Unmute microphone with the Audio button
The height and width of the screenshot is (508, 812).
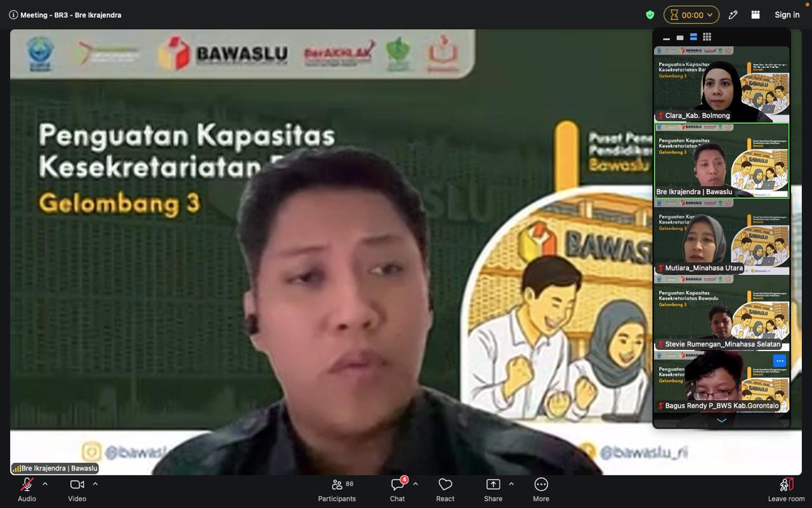[x=27, y=489]
